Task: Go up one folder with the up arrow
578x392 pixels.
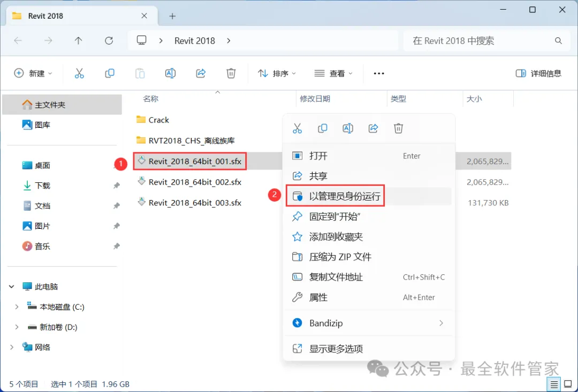Action: [x=78, y=41]
